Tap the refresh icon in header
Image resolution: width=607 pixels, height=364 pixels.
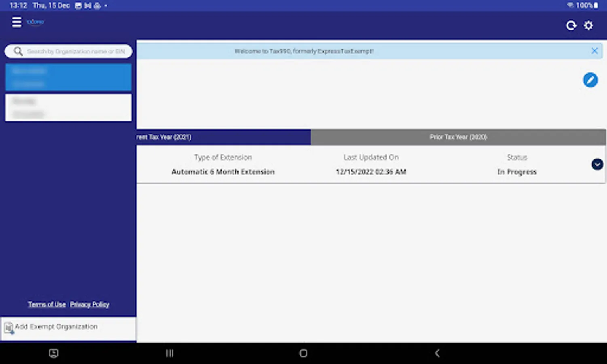571,25
